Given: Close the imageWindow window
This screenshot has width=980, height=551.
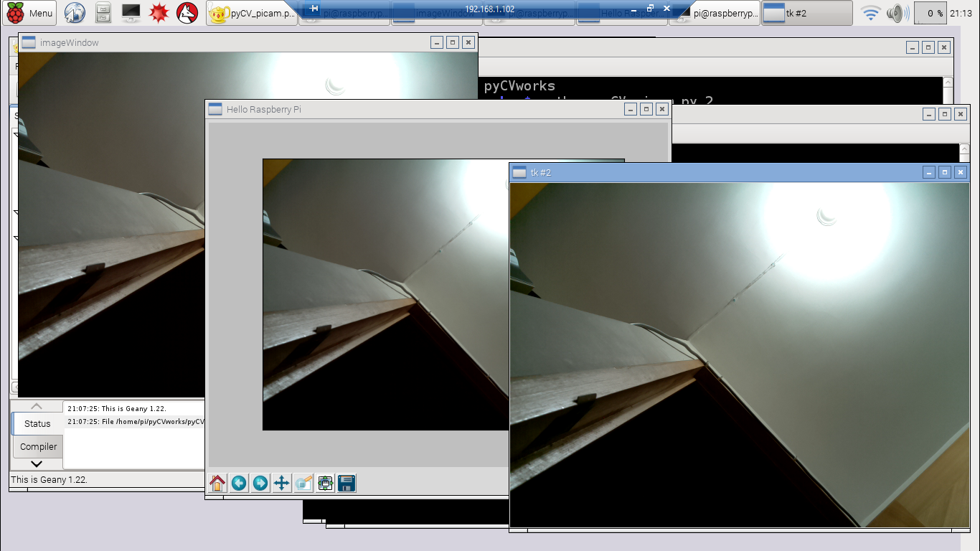Looking at the screenshot, I should point(468,42).
